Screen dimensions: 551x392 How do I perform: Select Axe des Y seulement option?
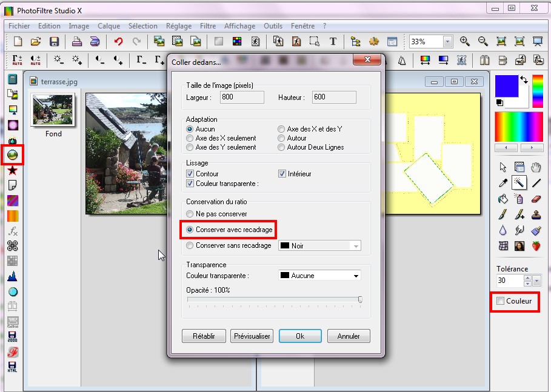[190, 147]
